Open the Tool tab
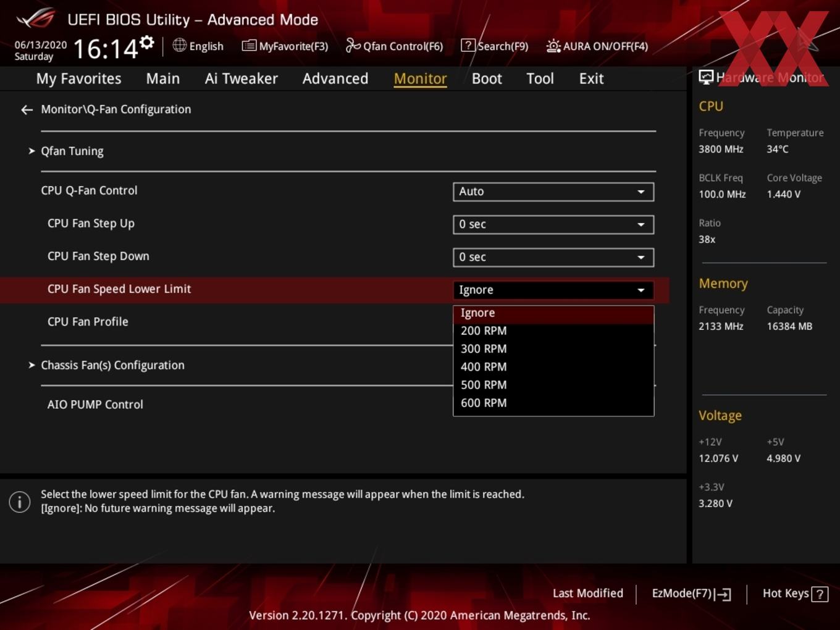 [540, 78]
